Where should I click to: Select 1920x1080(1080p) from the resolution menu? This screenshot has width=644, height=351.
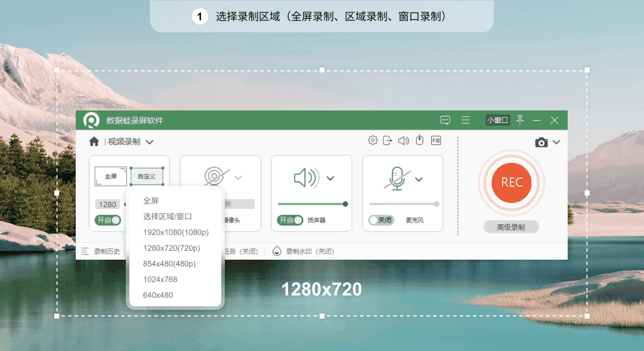point(175,232)
